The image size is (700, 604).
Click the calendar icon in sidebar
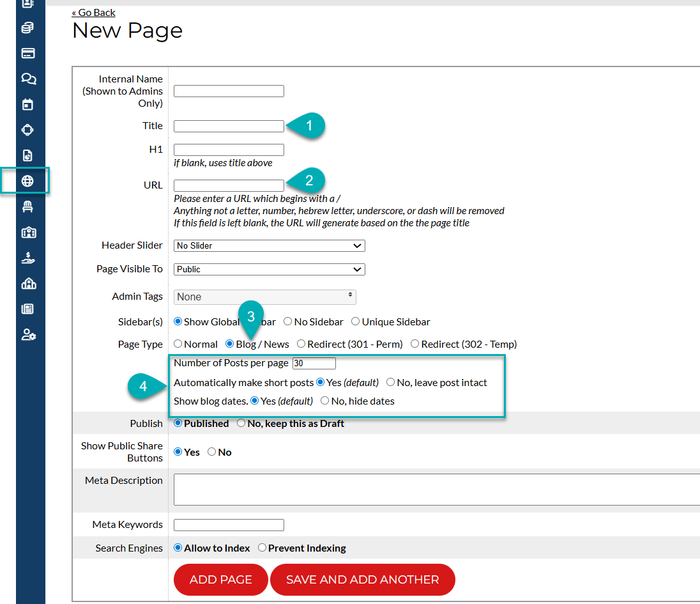27,104
